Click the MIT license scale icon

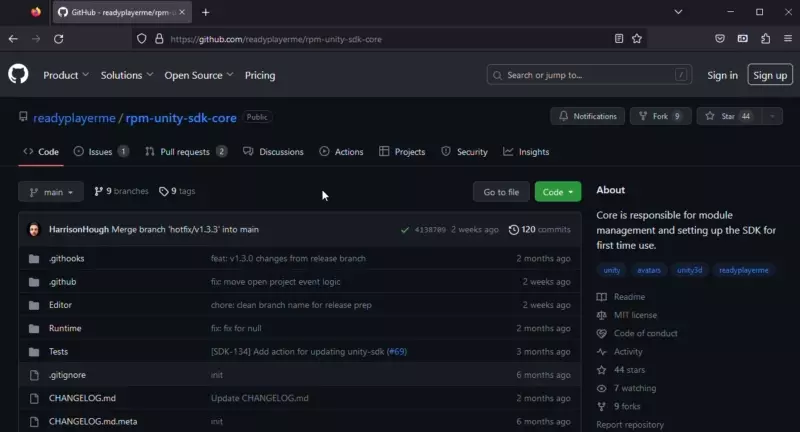coord(602,315)
